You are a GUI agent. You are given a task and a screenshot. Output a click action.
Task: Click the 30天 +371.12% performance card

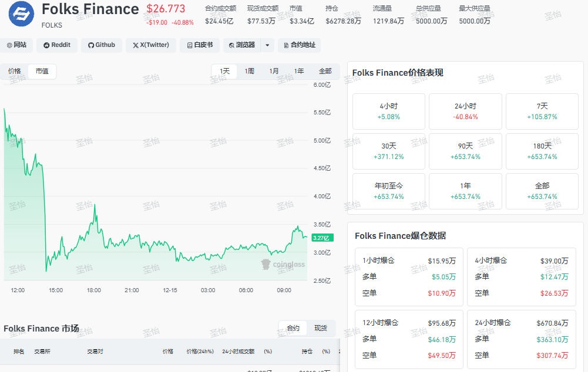pyautogui.click(x=388, y=151)
